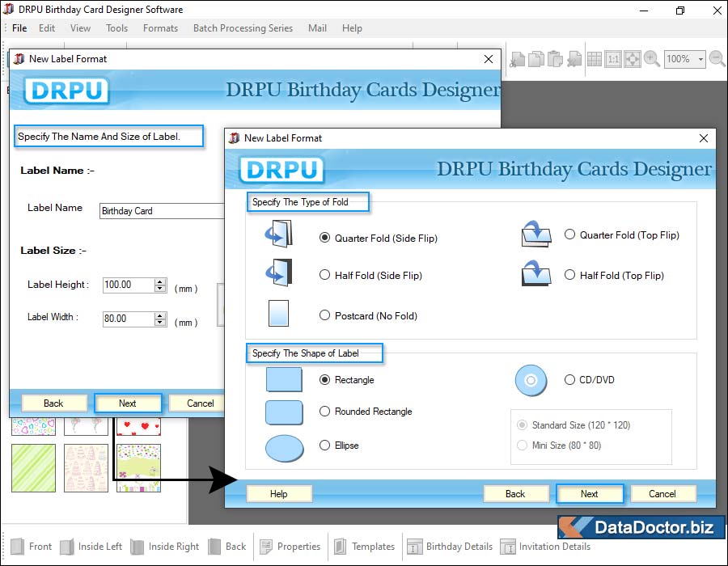Select the CD/DVD shape radio button

pos(569,379)
